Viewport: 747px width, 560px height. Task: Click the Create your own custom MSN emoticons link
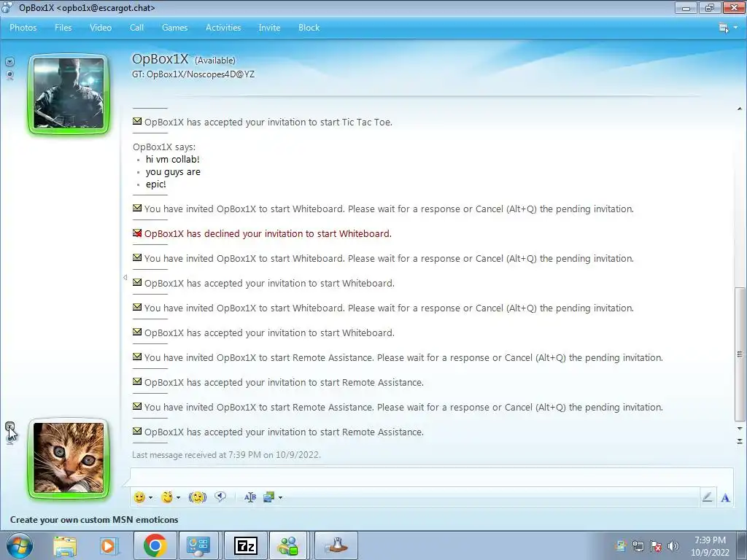(94, 519)
